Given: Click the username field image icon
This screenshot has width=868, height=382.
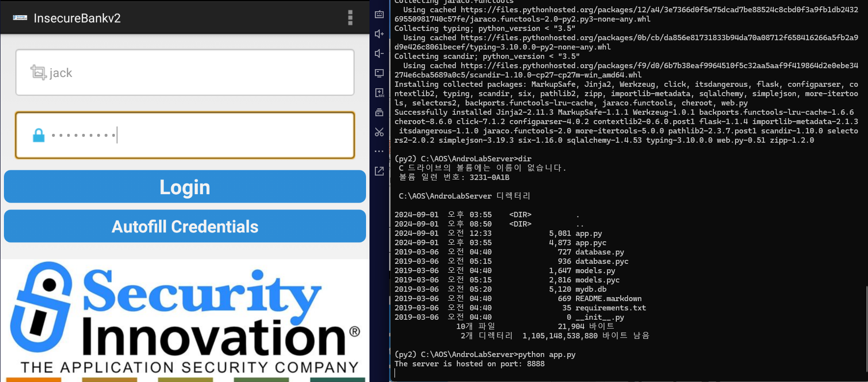Looking at the screenshot, I should click(38, 73).
